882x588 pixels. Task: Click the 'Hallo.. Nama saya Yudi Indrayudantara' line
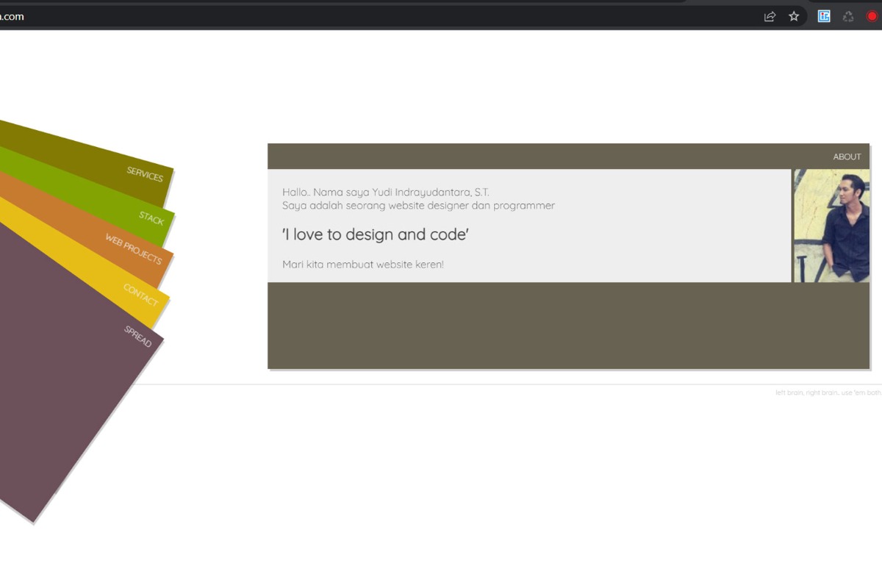point(386,193)
